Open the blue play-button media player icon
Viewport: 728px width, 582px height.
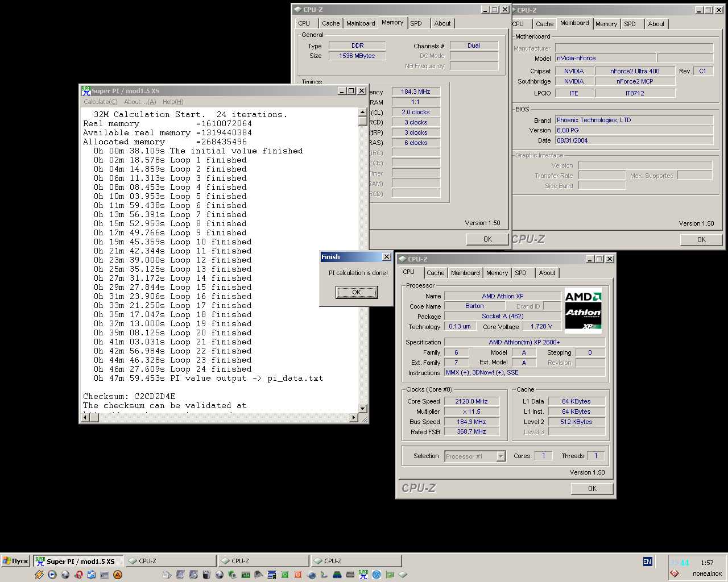pyautogui.click(x=52, y=575)
